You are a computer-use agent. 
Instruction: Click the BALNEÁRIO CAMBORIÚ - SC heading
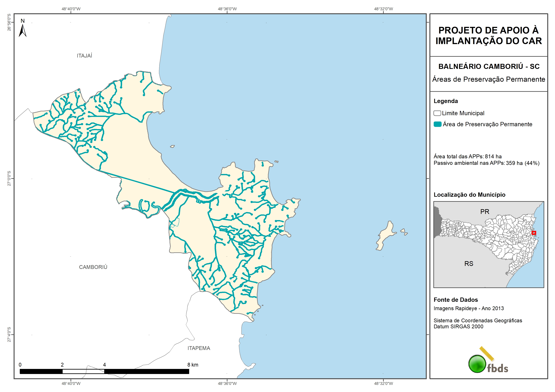(489, 66)
